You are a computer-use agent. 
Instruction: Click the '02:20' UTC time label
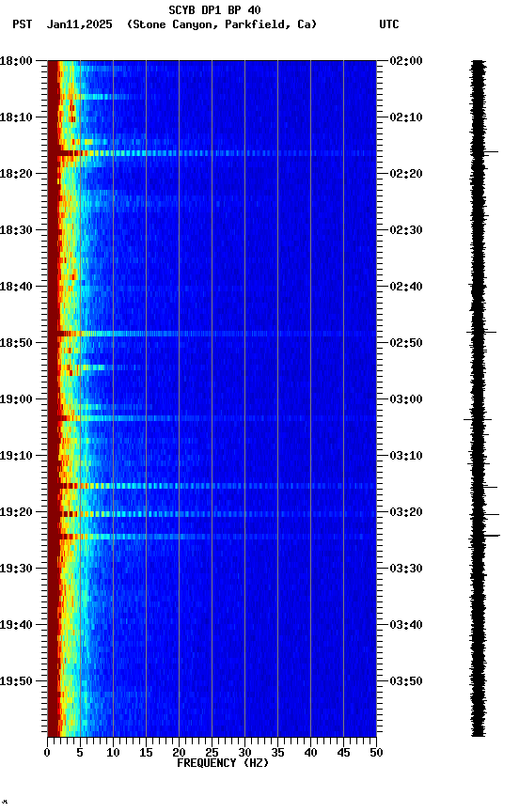click(406, 174)
